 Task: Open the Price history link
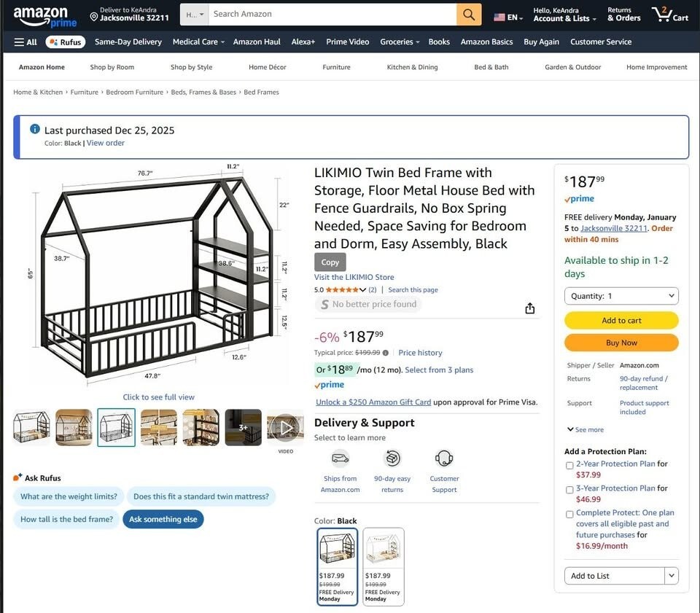tap(420, 353)
